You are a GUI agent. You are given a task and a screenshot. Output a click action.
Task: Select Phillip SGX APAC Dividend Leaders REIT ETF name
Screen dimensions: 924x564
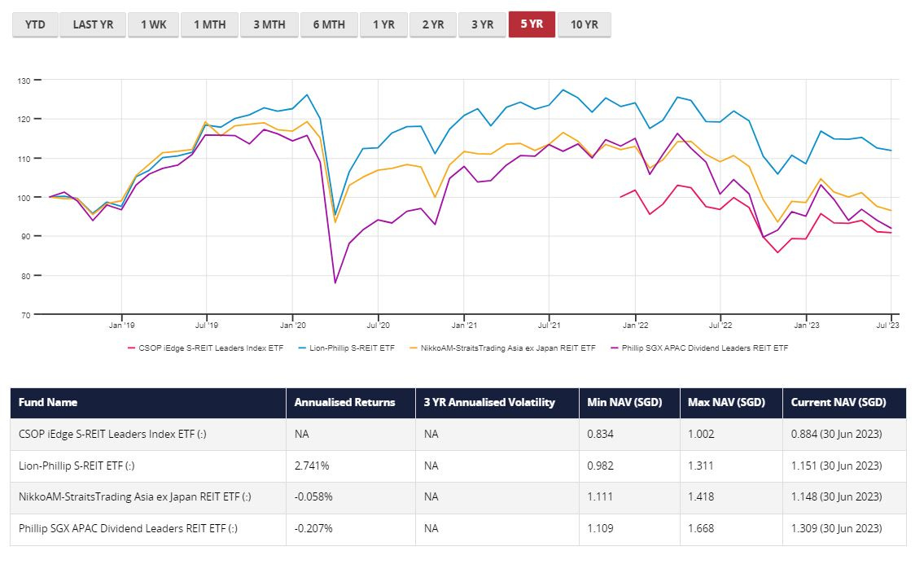click(128, 529)
